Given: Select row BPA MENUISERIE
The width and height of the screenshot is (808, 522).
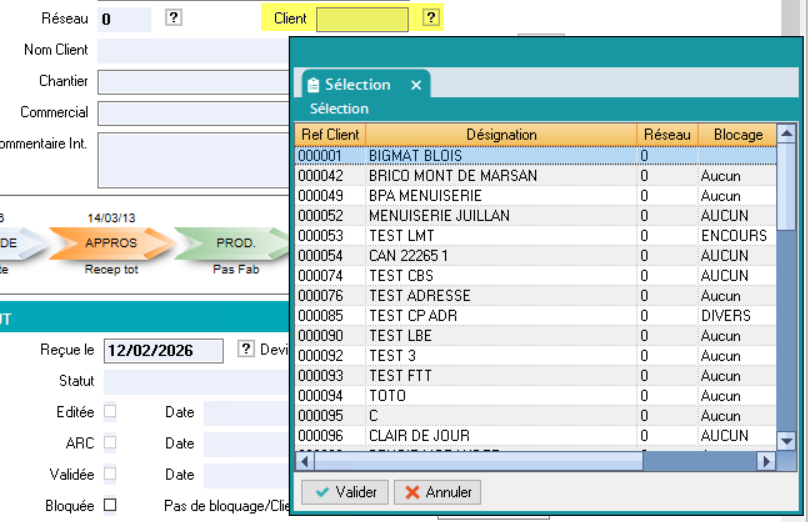Looking at the screenshot, I should (536, 196).
